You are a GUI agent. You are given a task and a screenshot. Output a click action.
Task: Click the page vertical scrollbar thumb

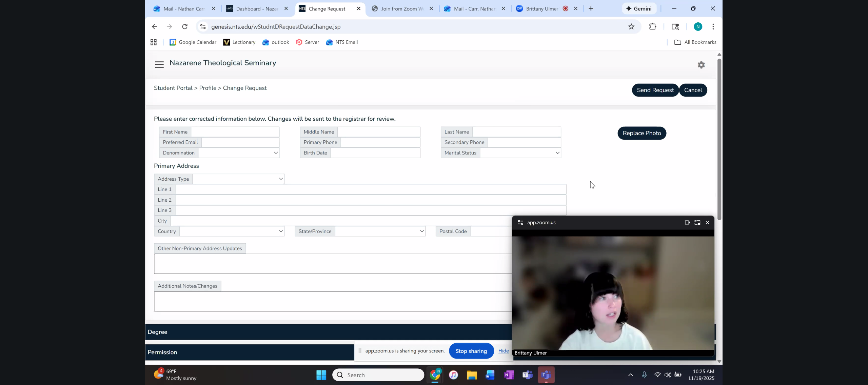(719, 139)
